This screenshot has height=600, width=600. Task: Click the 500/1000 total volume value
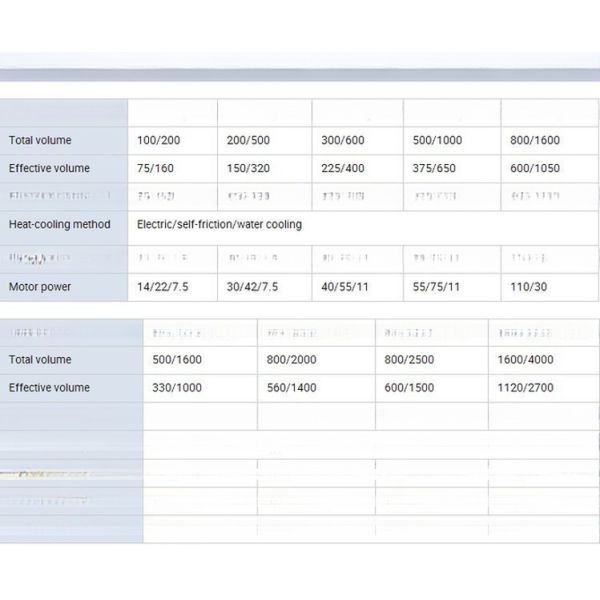(439, 141)
